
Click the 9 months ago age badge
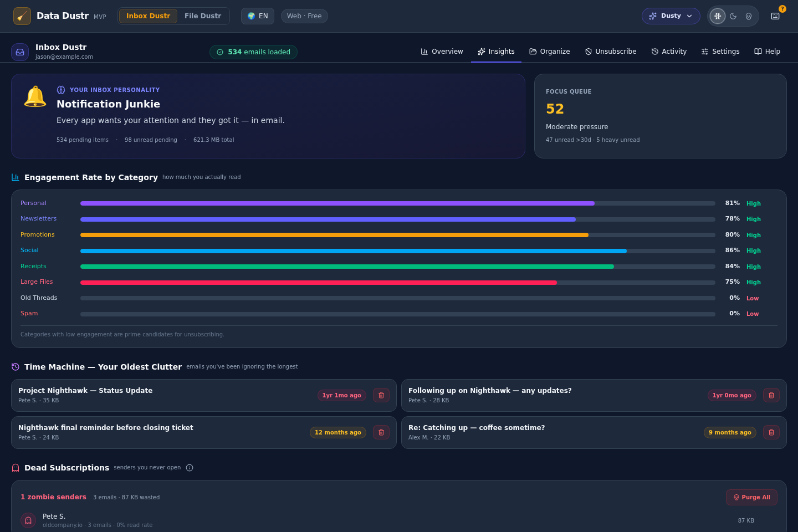click(730, 432)
